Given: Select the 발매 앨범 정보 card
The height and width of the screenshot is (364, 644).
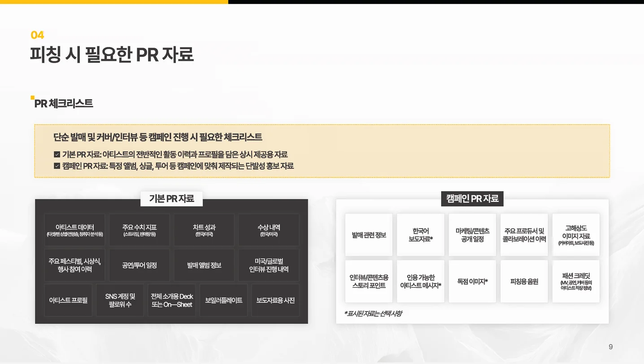Looking at the screenshot, I should click(x=204, y=265).
